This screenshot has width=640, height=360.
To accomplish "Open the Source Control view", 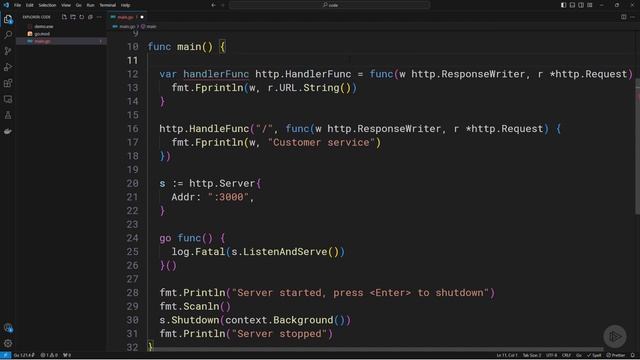I will coord(8,51).
